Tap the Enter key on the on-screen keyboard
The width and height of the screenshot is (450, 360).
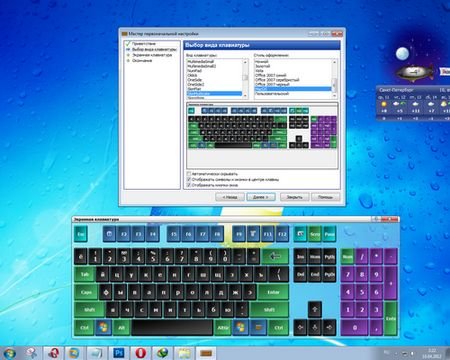coord(273,292)
